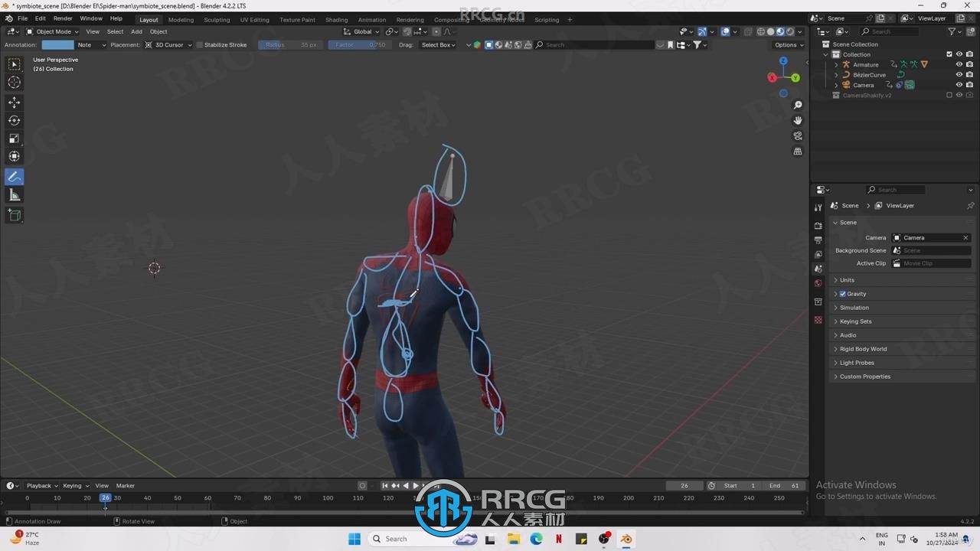The height and width of the screenshot is (551, 980).
Task: Select the Move tool
Action: pos(15,103)
